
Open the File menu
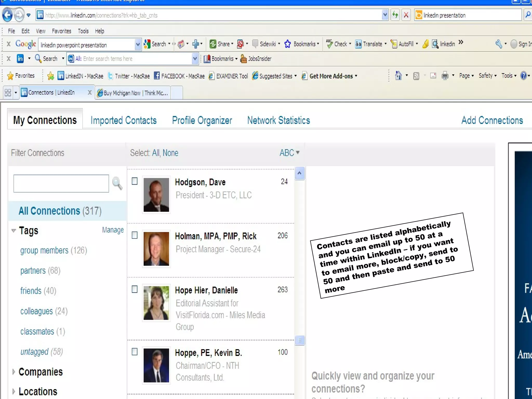[x=11, y=31]
